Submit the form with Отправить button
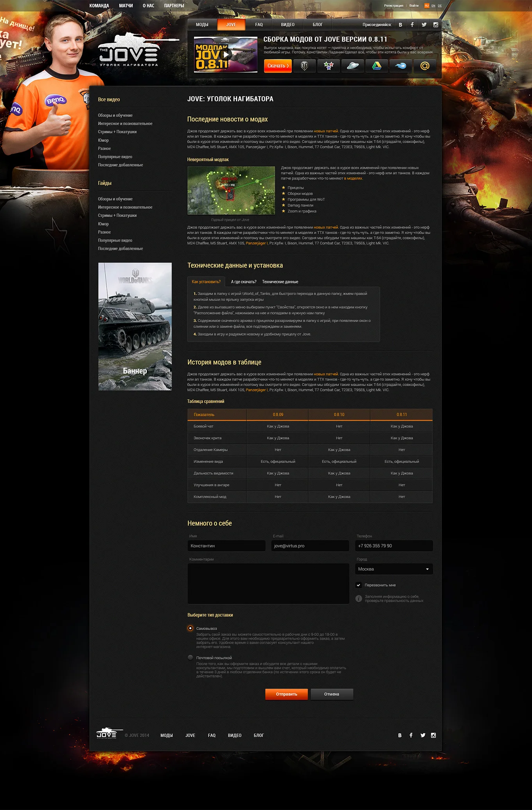This screenshot has height=810, width=532. click(286, 694)
